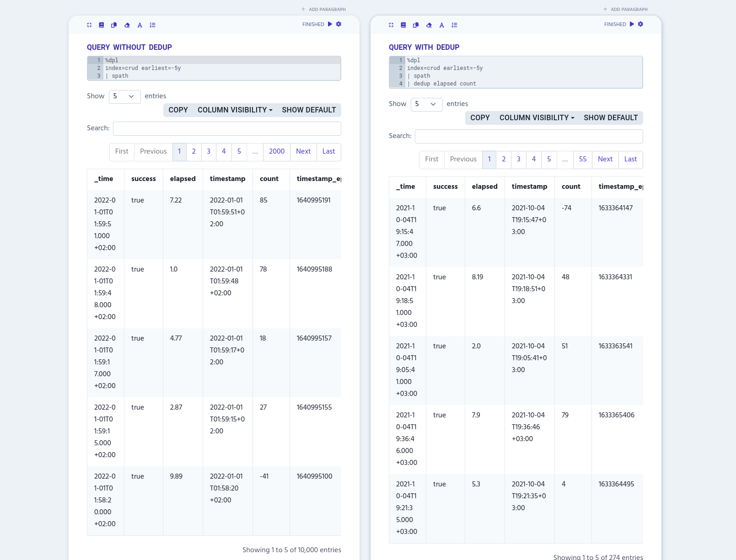736x560 pixels.
Task: Go to page 2000 in the left table
Action: click(x=276, y=152)
